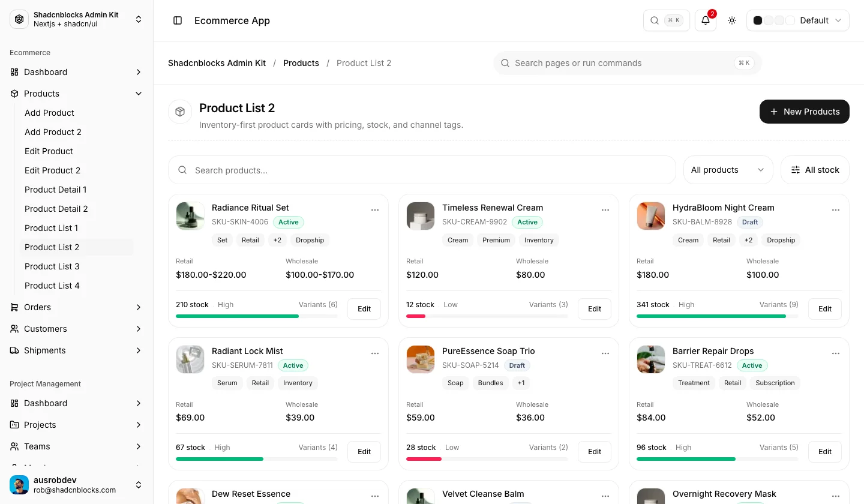The width and height of the screenshot is (864, 504).
Task: Expand the Customers sidebar section
Action: click(x=77, y=329)
